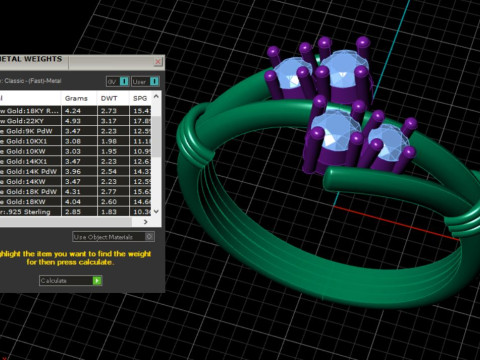
Task: Click the Grams column header
Action: [79, 98]
